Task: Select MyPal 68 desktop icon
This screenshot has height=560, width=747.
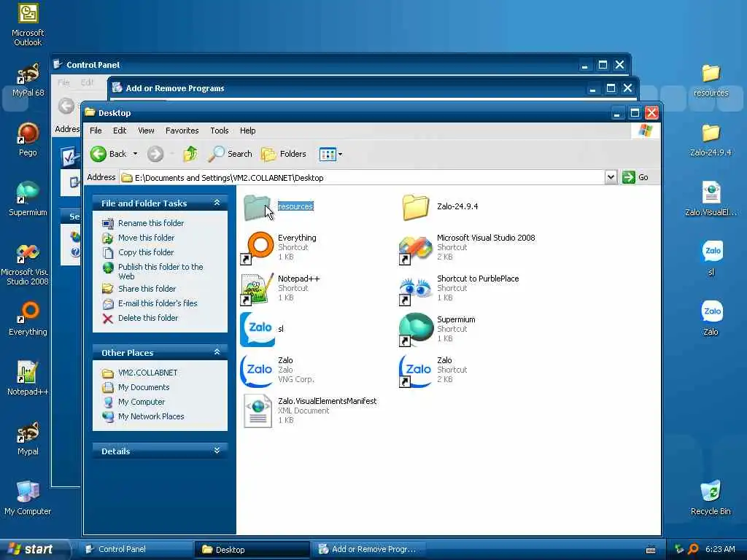Action: pos(28,80)
